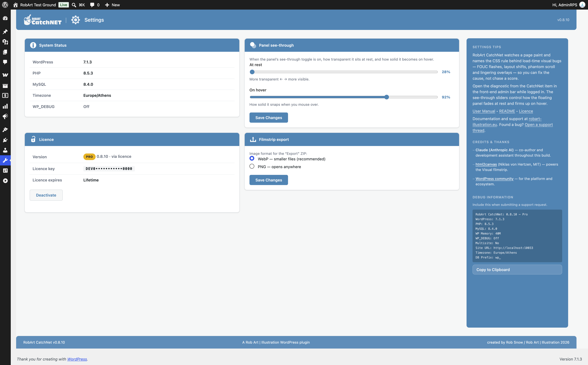This screenshot has height=365, width=588.
Task: Click WordPress link in footer thank-you
Action: click(77, 359)
